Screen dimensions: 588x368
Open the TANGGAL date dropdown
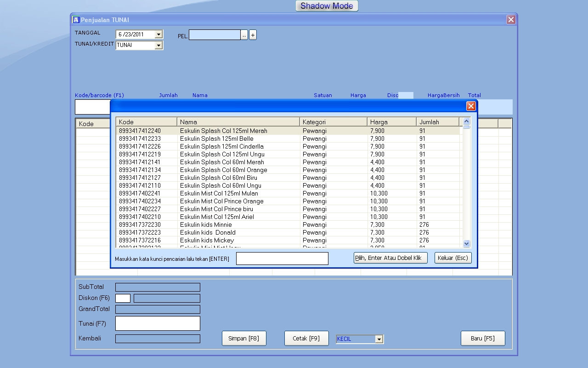[x=158, y=34]
